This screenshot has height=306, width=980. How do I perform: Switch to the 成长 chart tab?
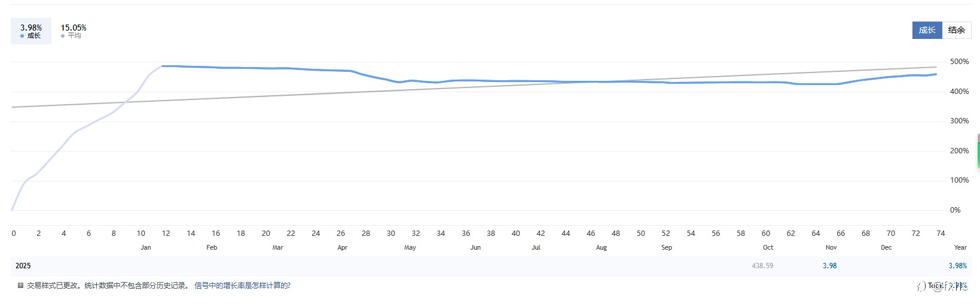(x=927, y=30)
